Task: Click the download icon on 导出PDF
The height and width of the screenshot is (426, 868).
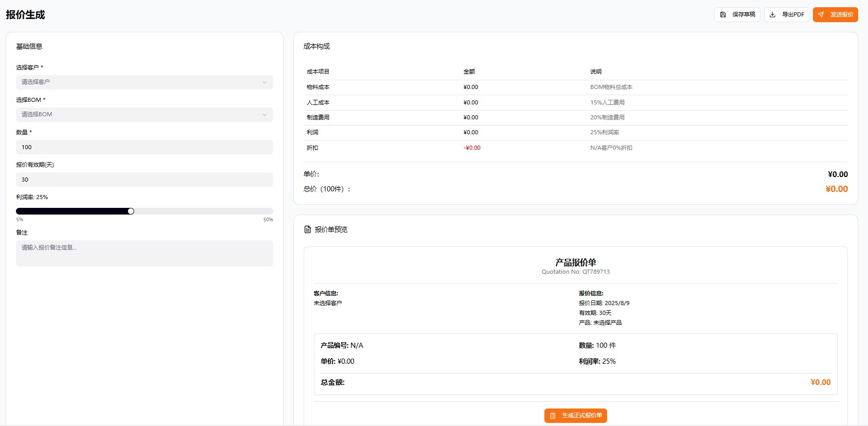Action: tap(772, 15)
